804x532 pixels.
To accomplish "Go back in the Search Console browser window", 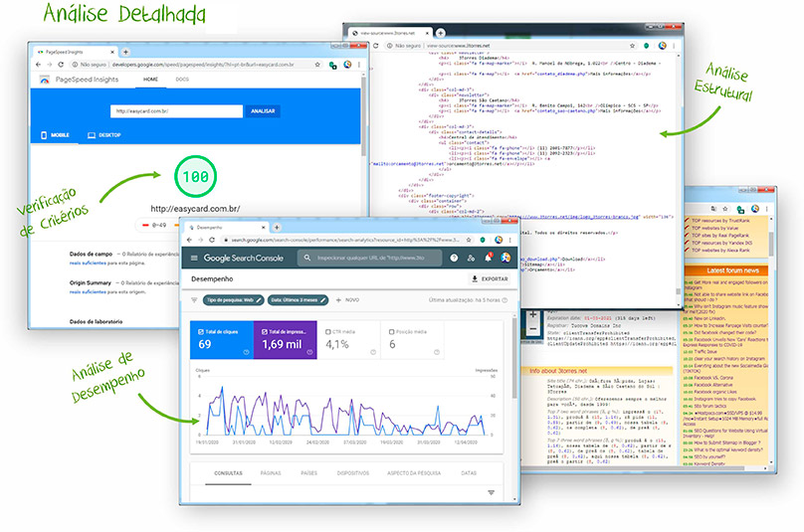I will coord(189,240).
